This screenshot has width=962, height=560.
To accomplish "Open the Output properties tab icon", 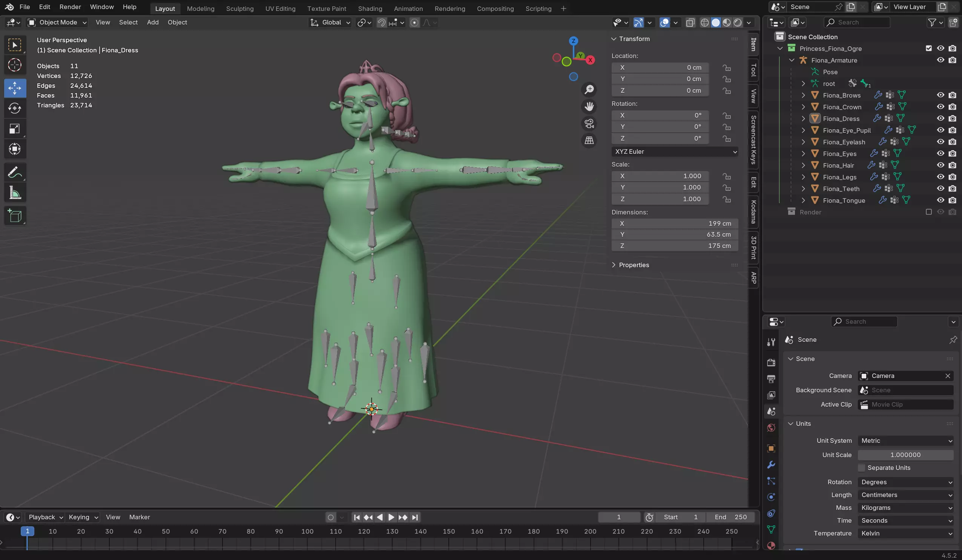I will click(x=771, y=379).
